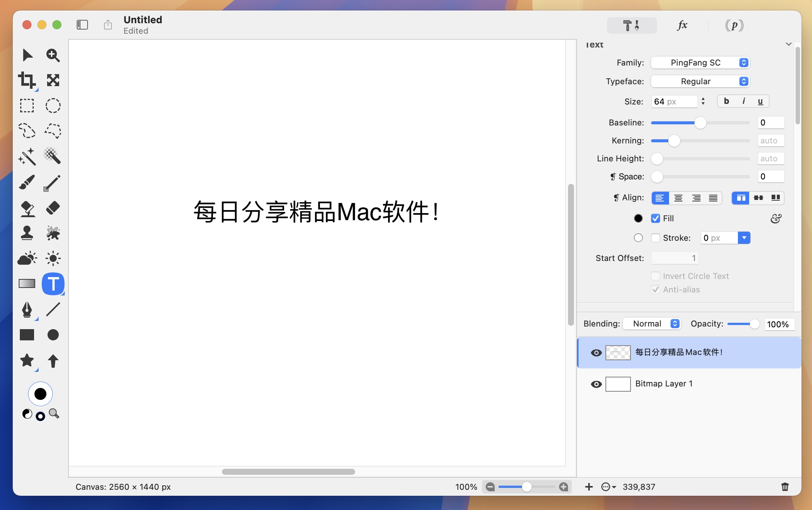The height and width of the screenshot is (510, 812).
Task: Open the Family font dropdown
Action: click(x=700, y=63)
